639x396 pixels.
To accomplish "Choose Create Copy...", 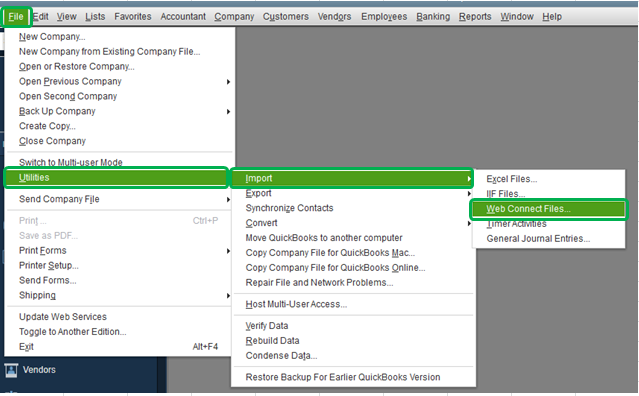I will click(x=119, y=126).
